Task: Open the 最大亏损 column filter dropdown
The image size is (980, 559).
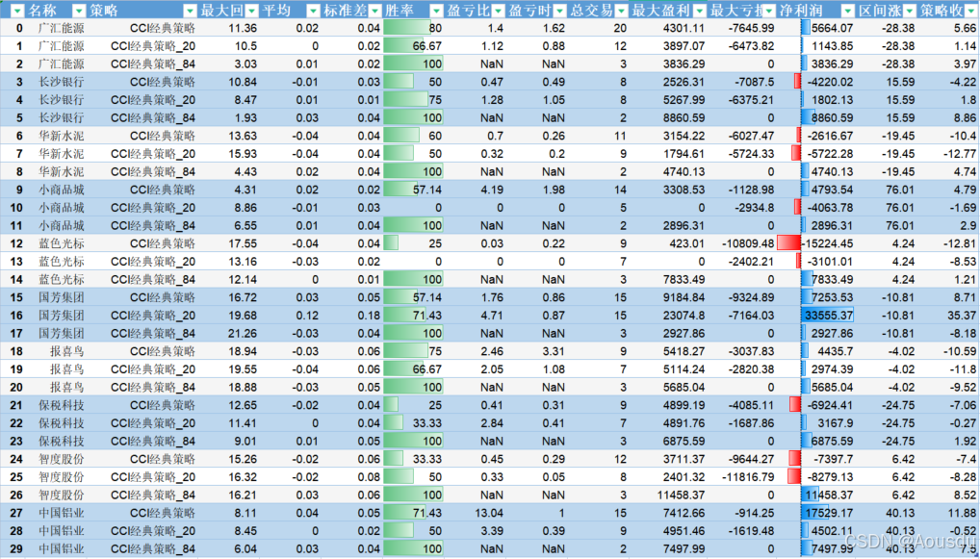Action: tap(771, 10)
